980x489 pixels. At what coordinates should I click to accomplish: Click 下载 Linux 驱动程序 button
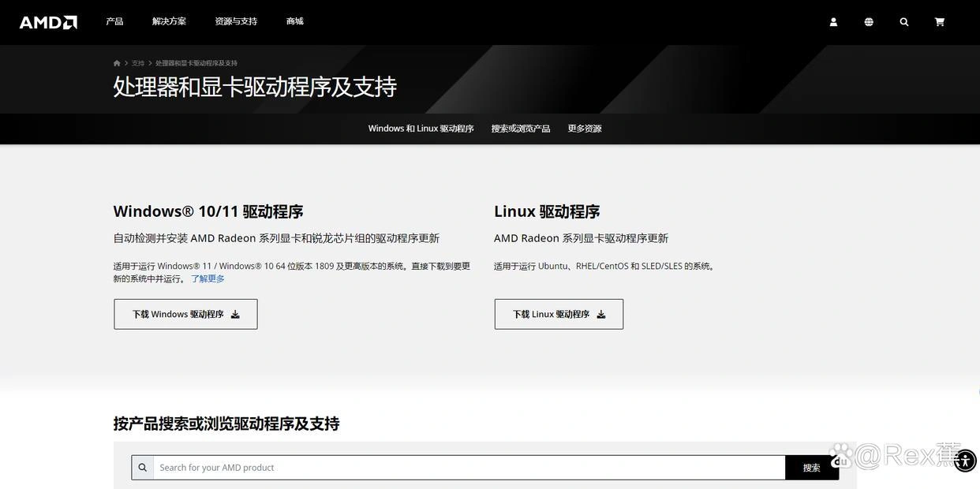click(559, 314)
